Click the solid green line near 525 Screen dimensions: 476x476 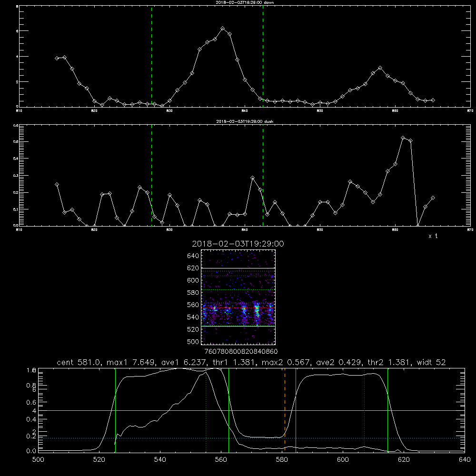coord(115,410)
